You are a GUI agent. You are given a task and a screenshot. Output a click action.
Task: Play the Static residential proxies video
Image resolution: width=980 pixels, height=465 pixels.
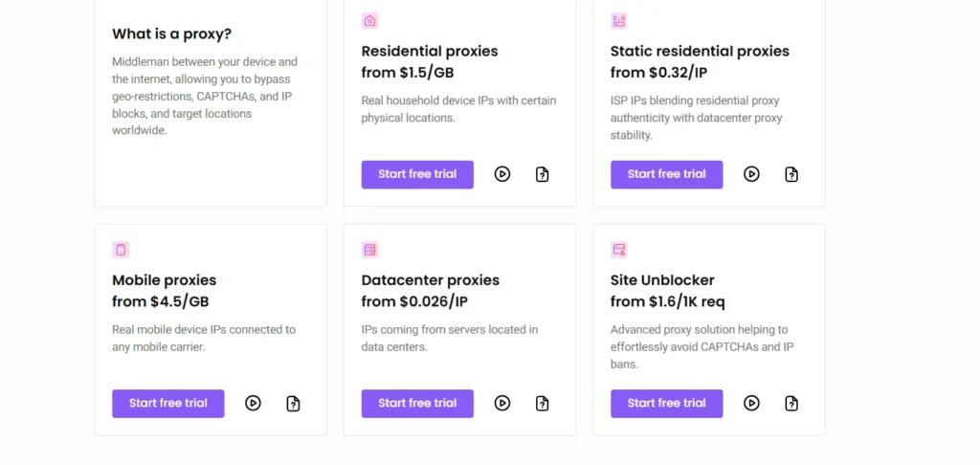752,174
